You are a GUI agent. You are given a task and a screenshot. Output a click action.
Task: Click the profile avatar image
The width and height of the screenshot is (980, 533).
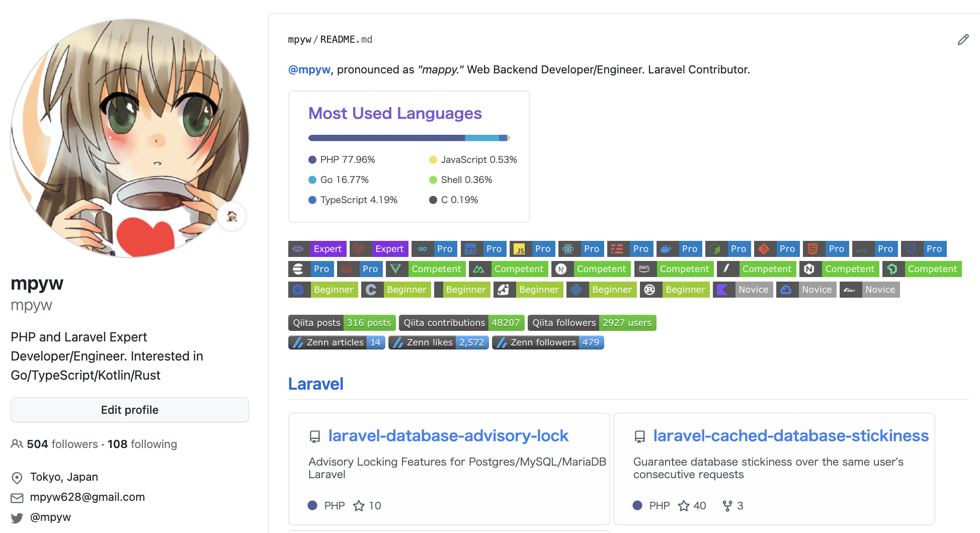point(130,138)
